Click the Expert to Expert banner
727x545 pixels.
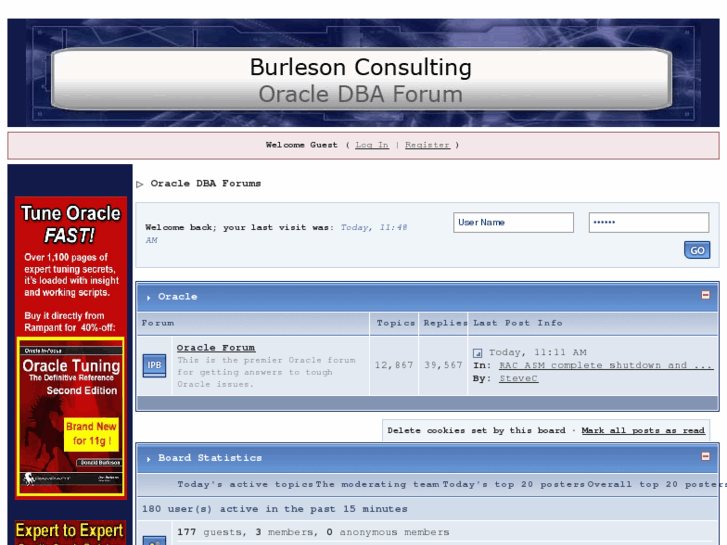coord(70,532)
